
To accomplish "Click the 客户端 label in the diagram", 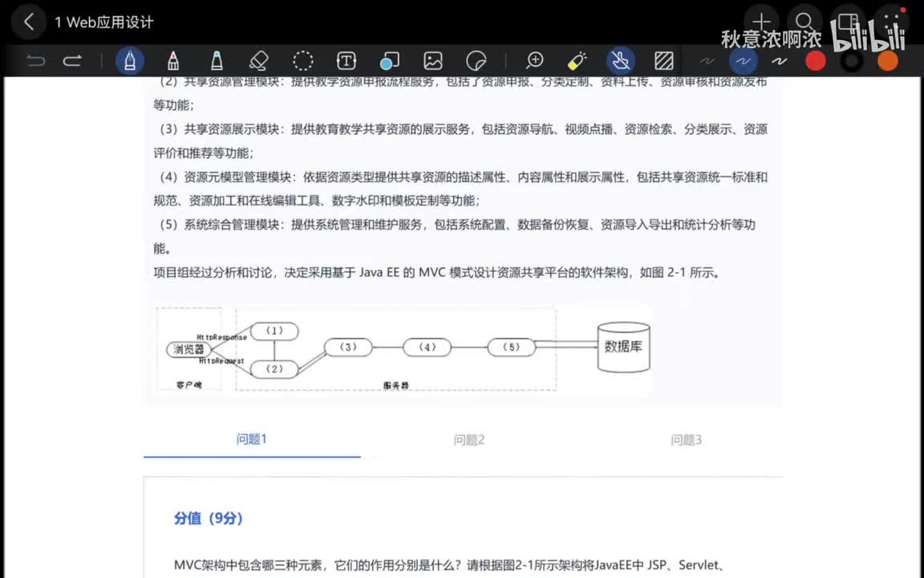I will 189,385.
